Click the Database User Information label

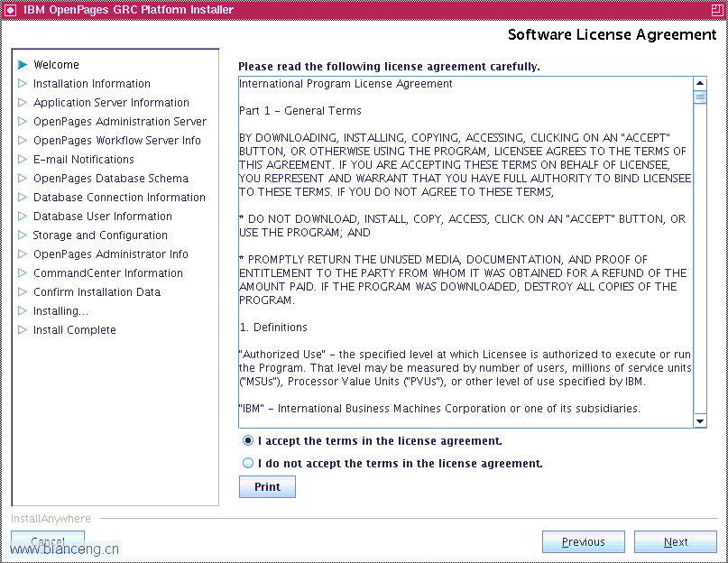[103, 217]
